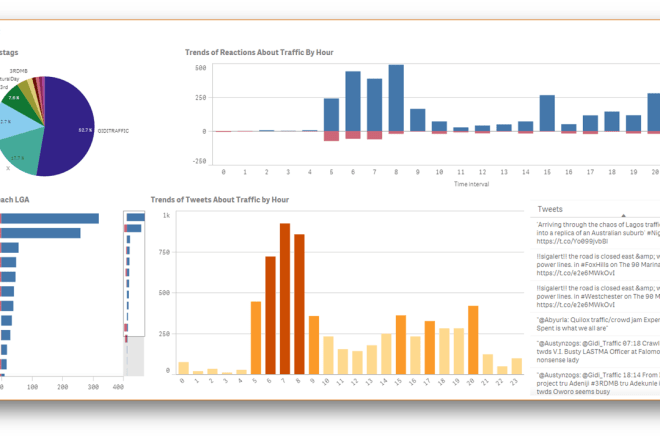Select the blue hour 15 reactions bar

click(x=547, y=113)
